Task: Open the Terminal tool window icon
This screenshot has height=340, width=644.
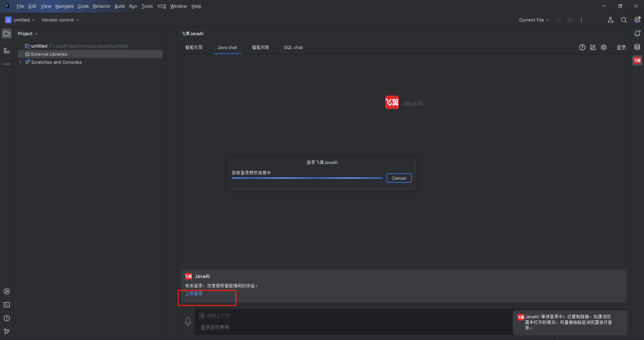Action: pos(7,305)
